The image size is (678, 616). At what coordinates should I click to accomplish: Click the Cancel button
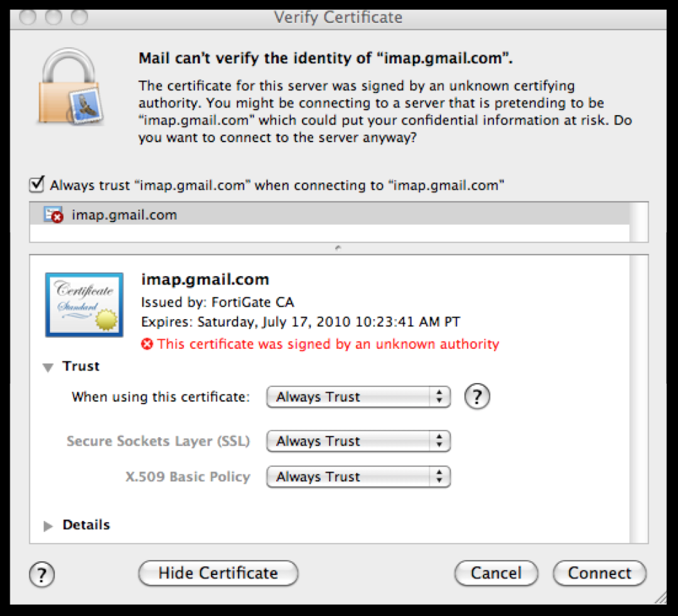(496, 573)
